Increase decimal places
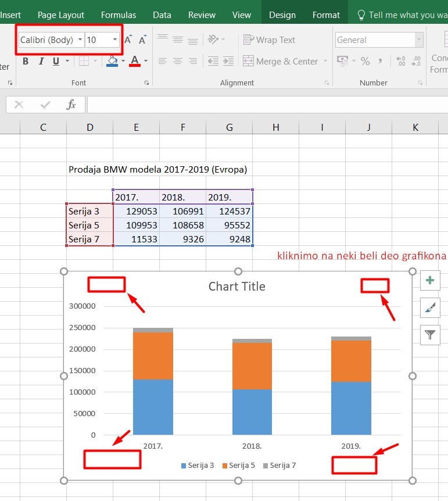This screenshot has width=448, height=501. pyautogui.click(x=401, y=60)
